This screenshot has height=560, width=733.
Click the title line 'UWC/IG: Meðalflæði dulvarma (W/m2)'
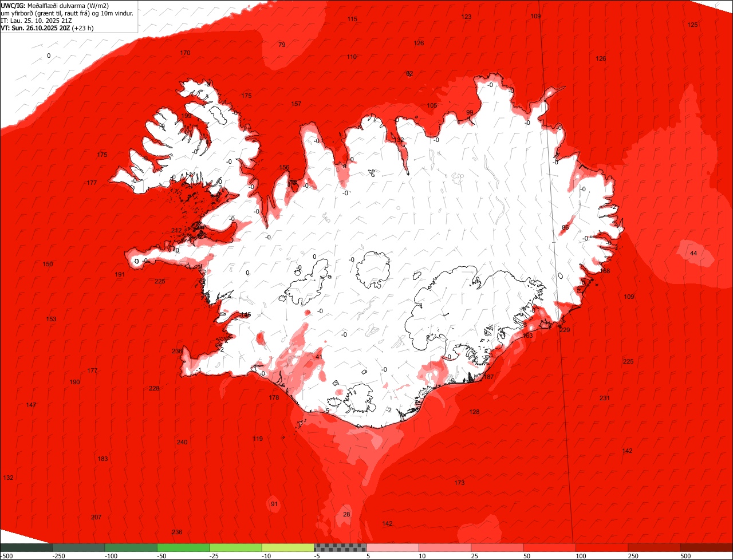55,6
